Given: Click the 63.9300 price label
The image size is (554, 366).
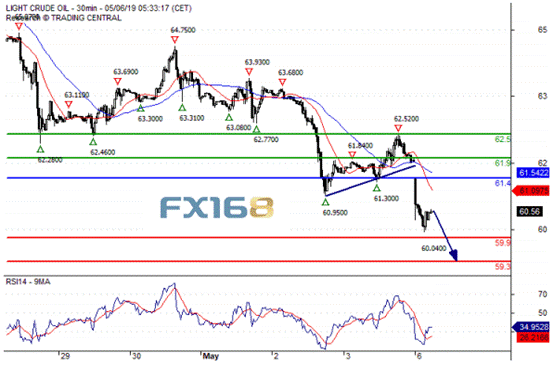Looking at the screenshot, I should pyautogui.click(x=257, y=62).
